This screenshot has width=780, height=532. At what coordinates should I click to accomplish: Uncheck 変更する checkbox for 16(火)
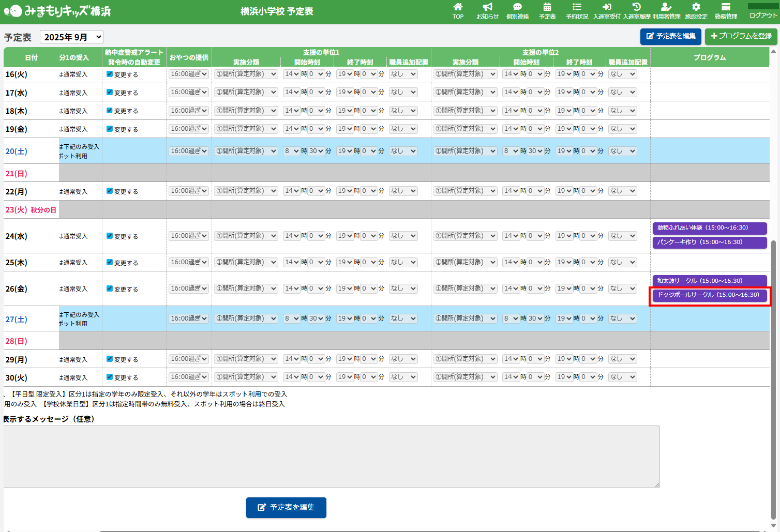tap(110, 74)
